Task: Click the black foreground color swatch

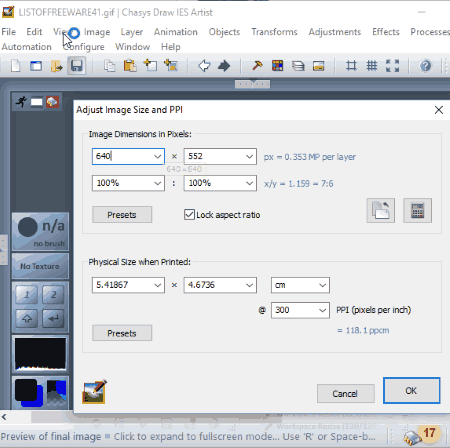Action: pos(26,390)
